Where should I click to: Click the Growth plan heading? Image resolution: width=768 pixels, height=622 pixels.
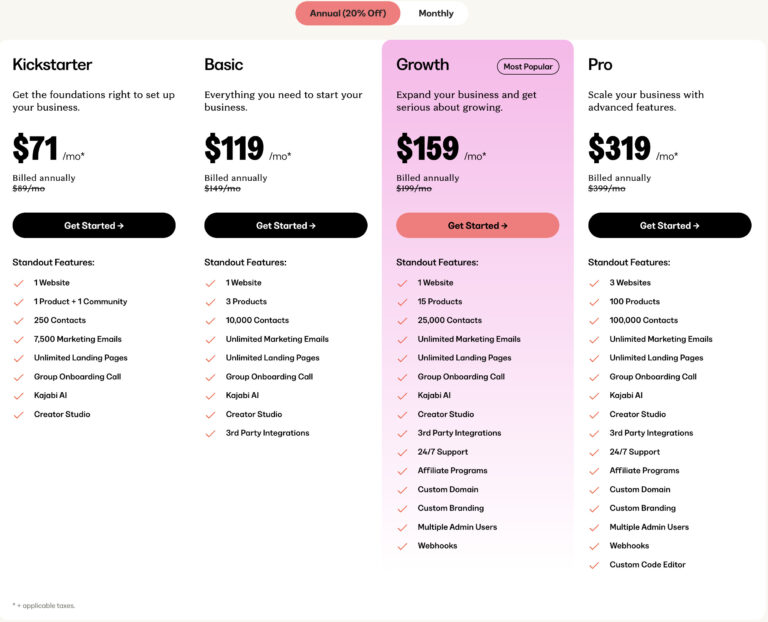(x=422, y=65)
